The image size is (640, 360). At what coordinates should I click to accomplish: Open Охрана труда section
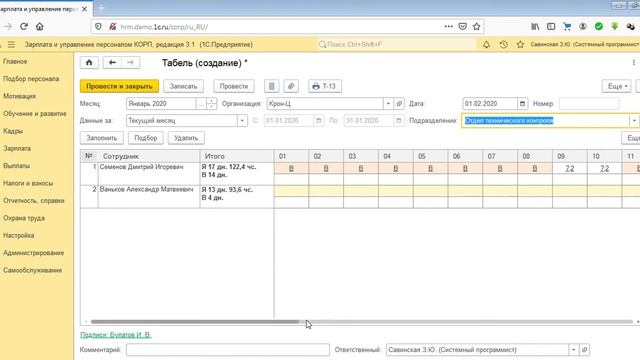point(24,218)
